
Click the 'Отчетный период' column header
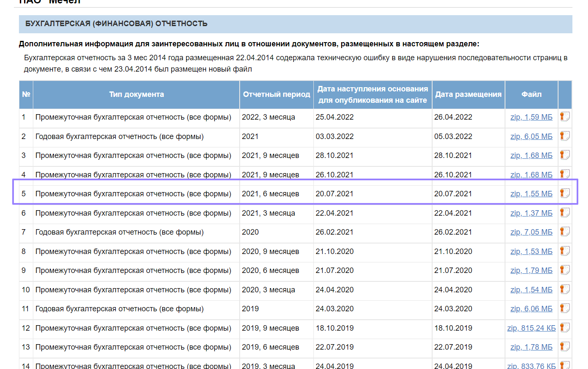(x=276, y=94)
